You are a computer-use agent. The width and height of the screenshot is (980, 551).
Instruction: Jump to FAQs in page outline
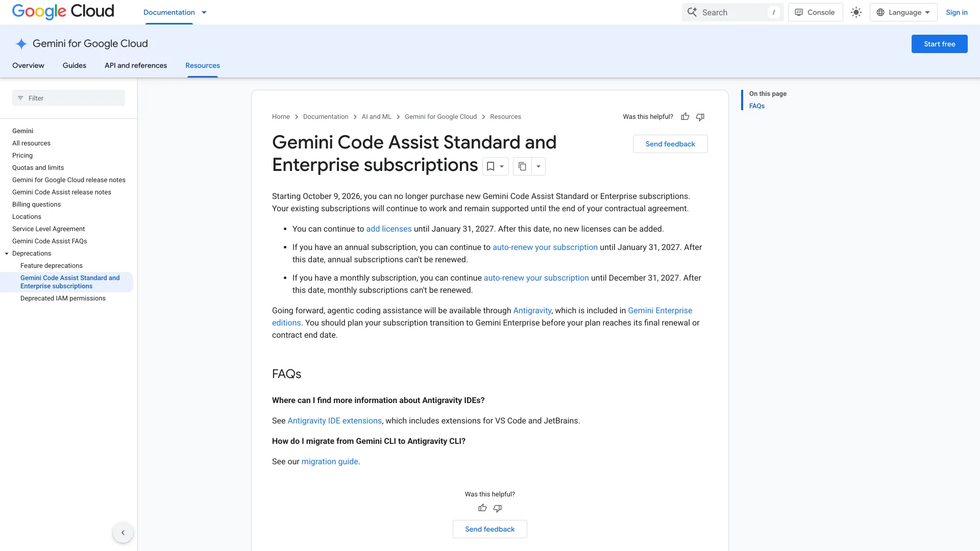pyautogui.click(x=757, y=106)
